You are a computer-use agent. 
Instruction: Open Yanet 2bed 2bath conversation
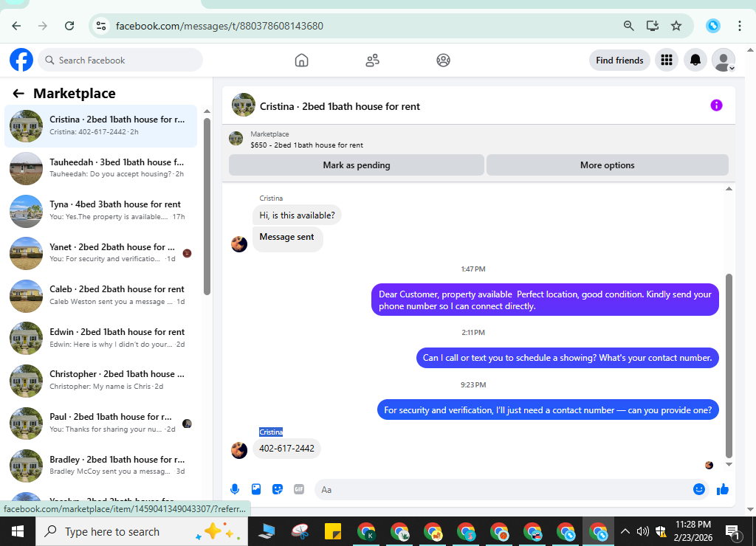pos(100,253)
